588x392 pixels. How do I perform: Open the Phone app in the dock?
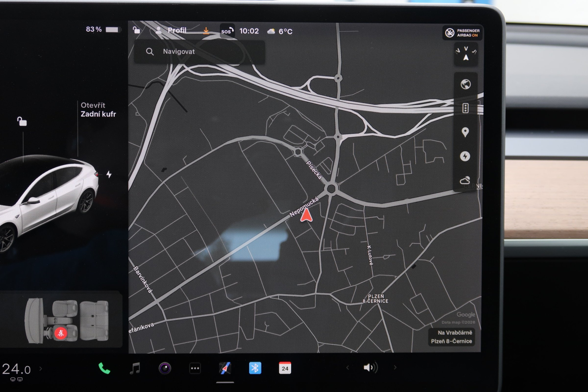(104, 368)
